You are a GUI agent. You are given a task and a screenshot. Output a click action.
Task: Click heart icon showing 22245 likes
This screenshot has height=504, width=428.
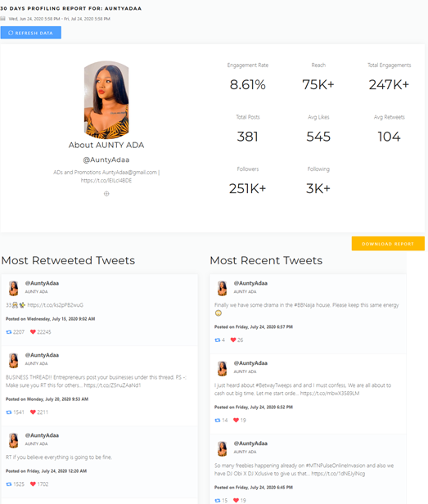33,332
